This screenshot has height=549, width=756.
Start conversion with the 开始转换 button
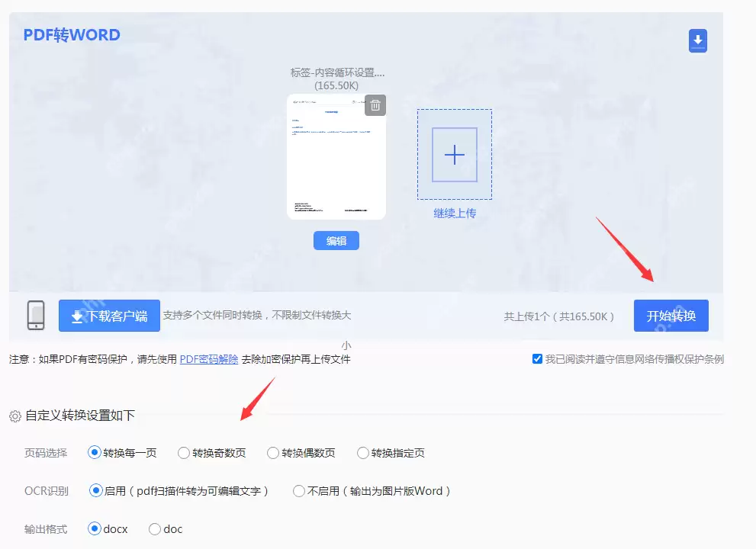pyautogui.click(x=671, y=315)
